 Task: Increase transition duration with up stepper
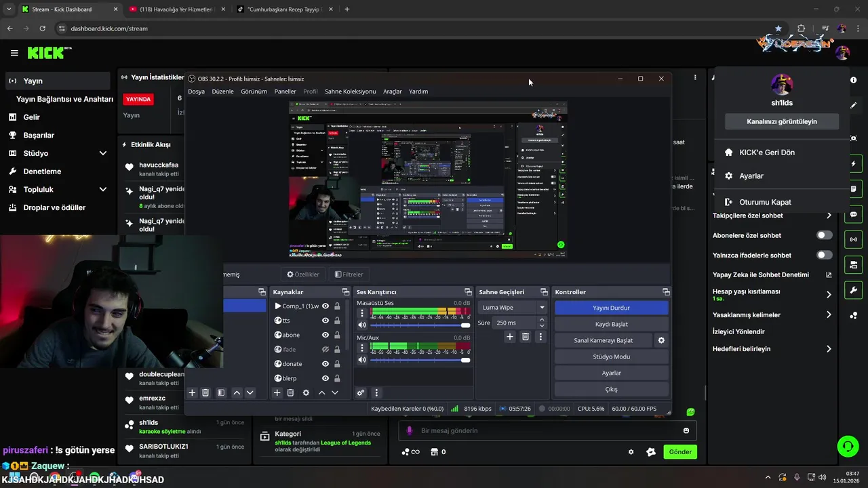(x=541, y=320)
